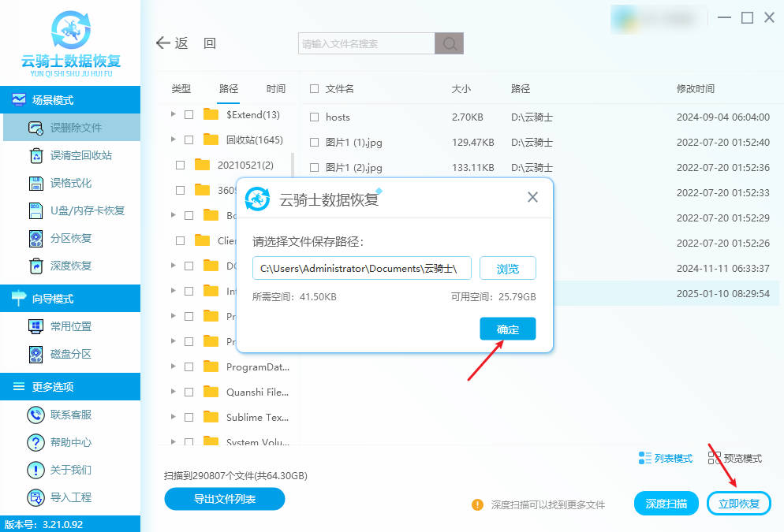The image size is (784, 532).
Task: Expand the $Extend(13) folder tree node
Action: pos(173,114)
